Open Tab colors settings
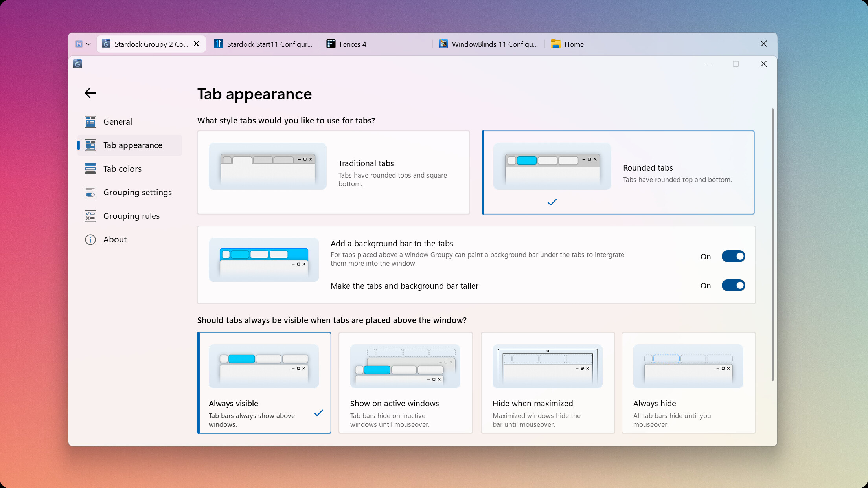 [x=122, y=169]
